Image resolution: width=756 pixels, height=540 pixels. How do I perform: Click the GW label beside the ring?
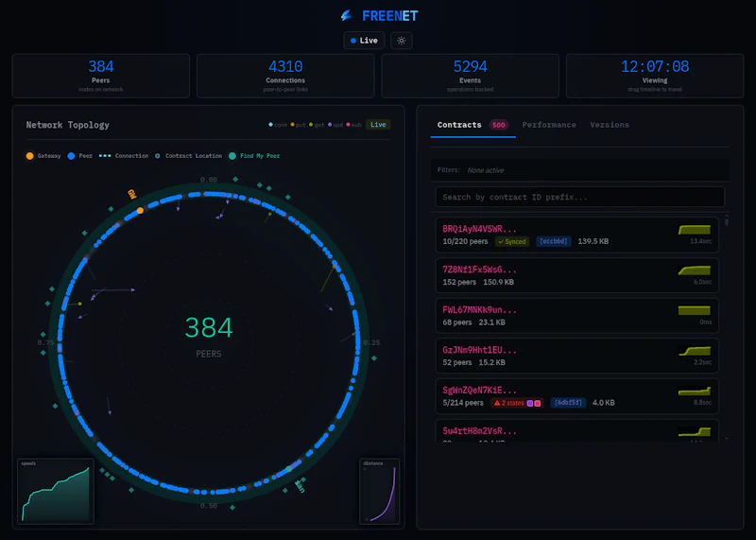click(131, 194)
